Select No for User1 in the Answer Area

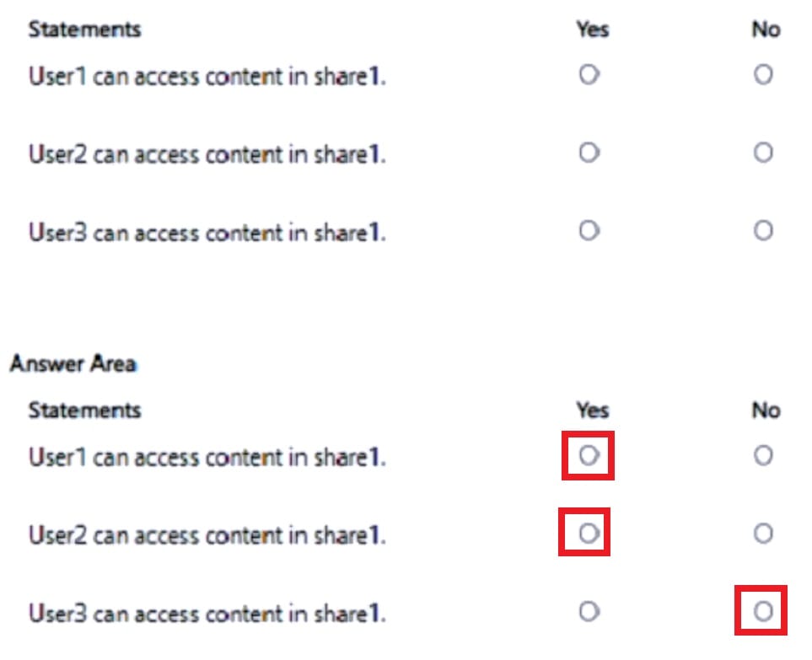point(762,455)
